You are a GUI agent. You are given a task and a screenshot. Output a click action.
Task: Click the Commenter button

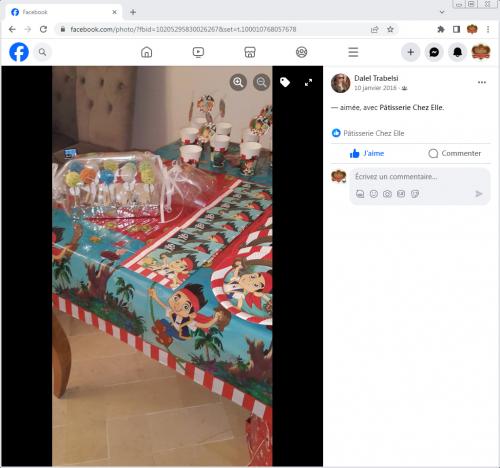455,153
